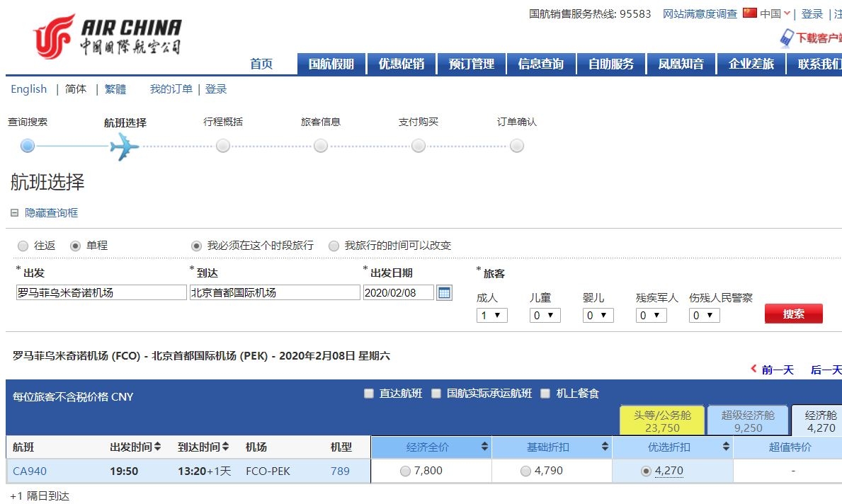Click the Air China phoenix logo
Screen dimensions: 842x504
[x=54, y=36]
